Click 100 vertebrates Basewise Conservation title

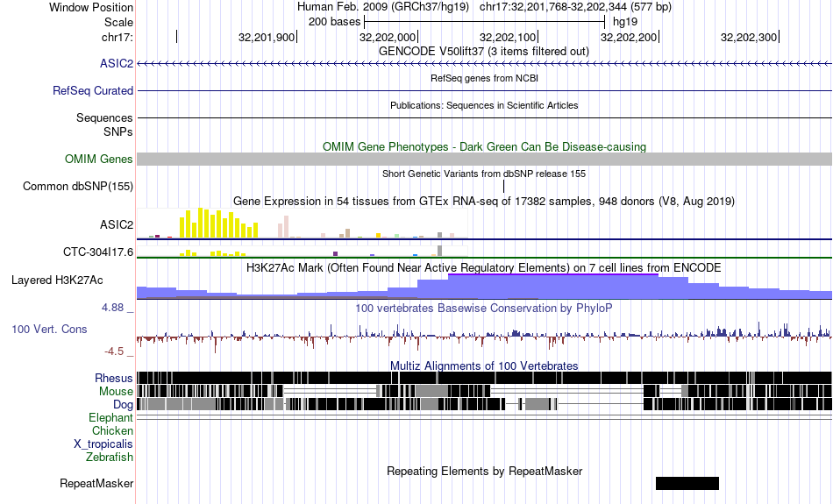click(484, 308)
